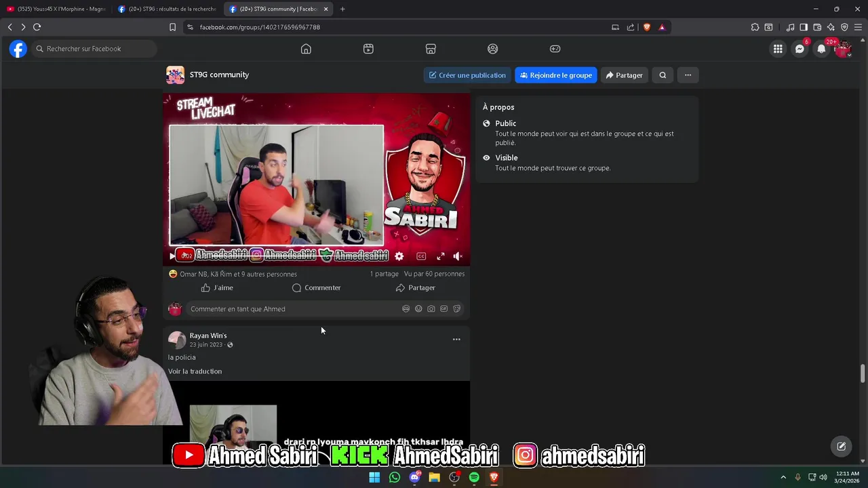The image size is (868, 488).
Task: Open Windows Start menu
Action: click(x=374, y=477)
